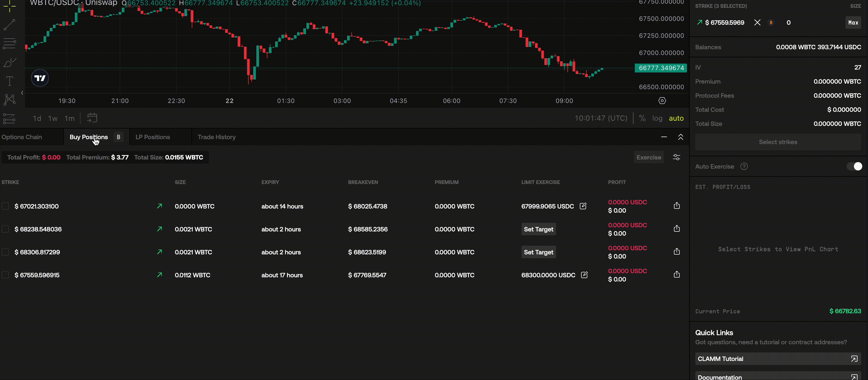Edit limit exercise 67999.9065 USDC
This screenshot has width=868, height=380.
point(583,206)
